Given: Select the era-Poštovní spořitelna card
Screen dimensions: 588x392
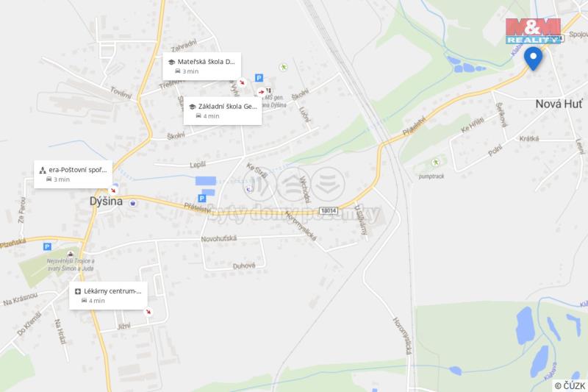Looking at the screenshot, I should tap(73, 174).
